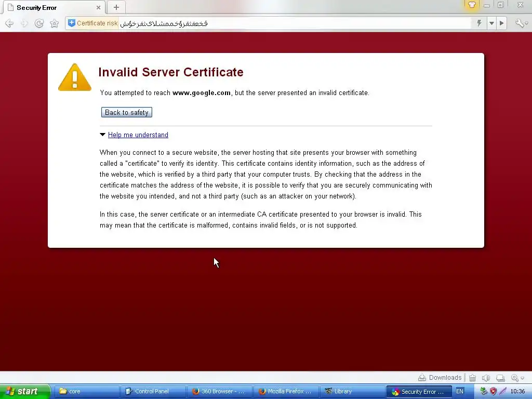Mute sound using the status bar speaker icon
The image size is (532, 399).
486,378
